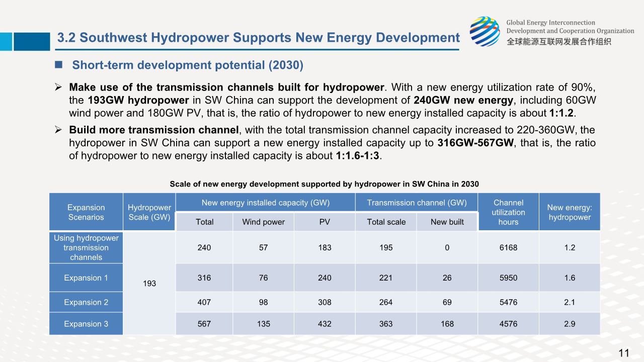Viewport: 644px width, 362px height.
Task: Click the table caption above the table
Action: click(324, 184)
